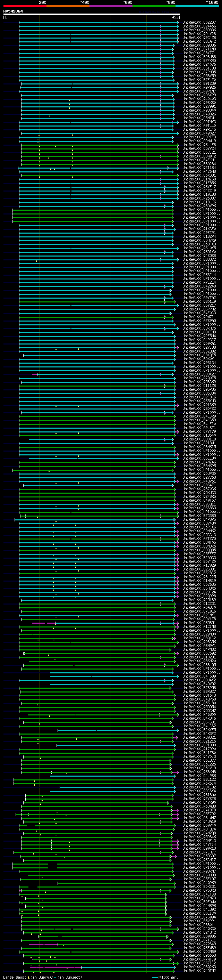
Task: Pick the UniRef100_Q2GUD1 row label
Action: pyautogui.click(x=199, y=569)
